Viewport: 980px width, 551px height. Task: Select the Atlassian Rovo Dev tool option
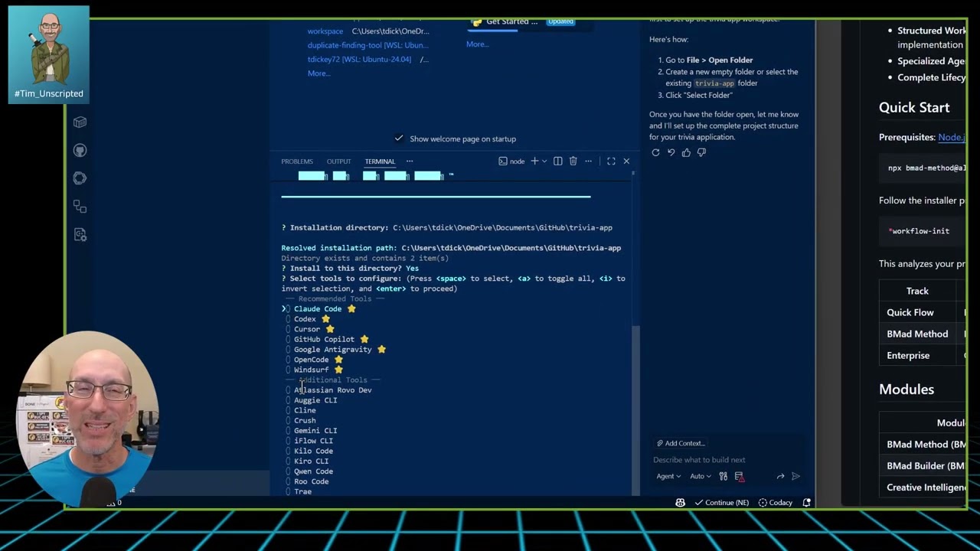(332, 390)
